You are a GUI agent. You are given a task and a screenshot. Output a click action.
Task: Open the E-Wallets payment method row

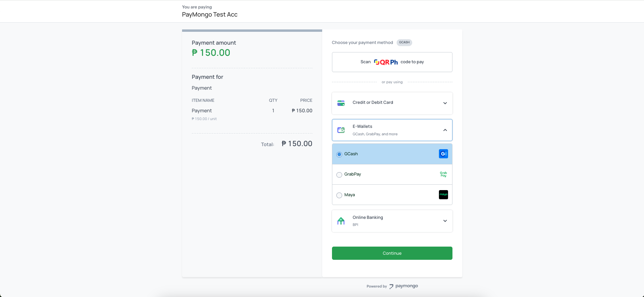point(392,130)
